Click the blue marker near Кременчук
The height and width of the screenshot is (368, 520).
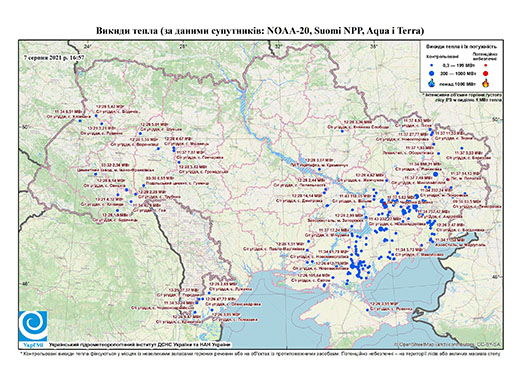coord(319,170)
